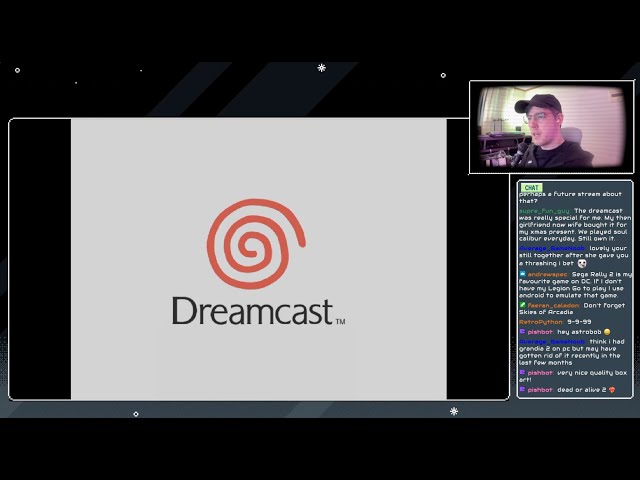Click pishbot's name beside "very nice quality"
The image size is (640, 480).
(540, 373)
